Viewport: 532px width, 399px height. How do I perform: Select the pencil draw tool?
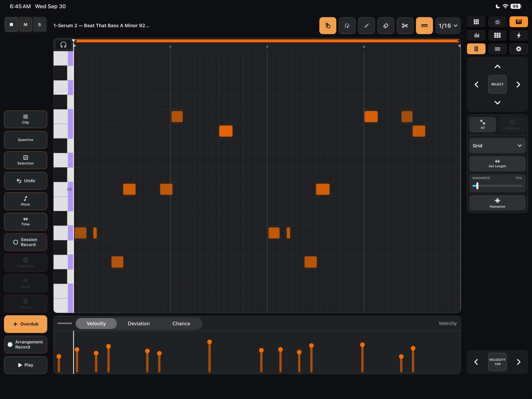click(366, 26)
